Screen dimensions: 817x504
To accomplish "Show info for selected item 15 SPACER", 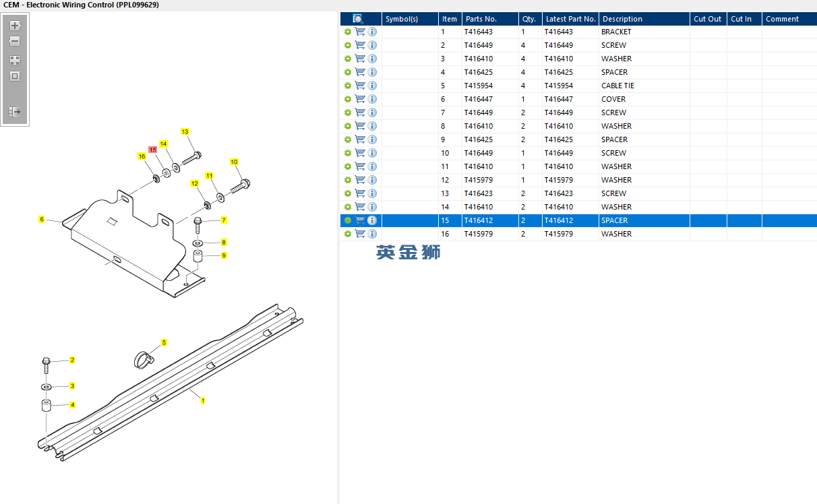I will click(372, 220).
